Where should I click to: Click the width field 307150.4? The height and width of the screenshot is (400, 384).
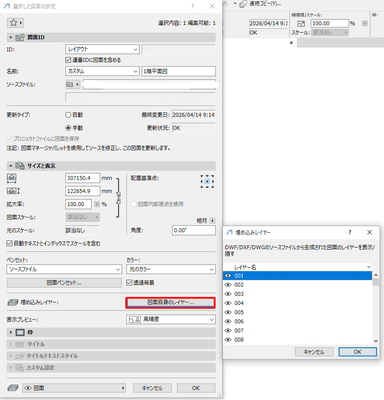83,178
